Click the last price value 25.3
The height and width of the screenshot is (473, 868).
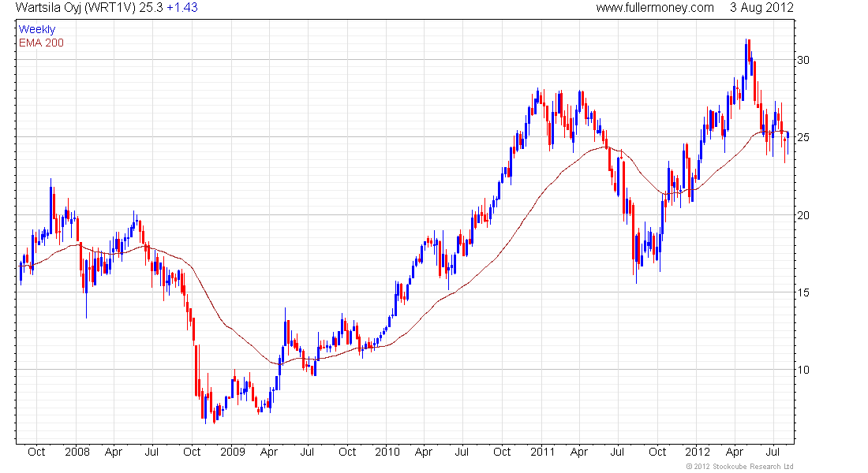coord(152,8)
